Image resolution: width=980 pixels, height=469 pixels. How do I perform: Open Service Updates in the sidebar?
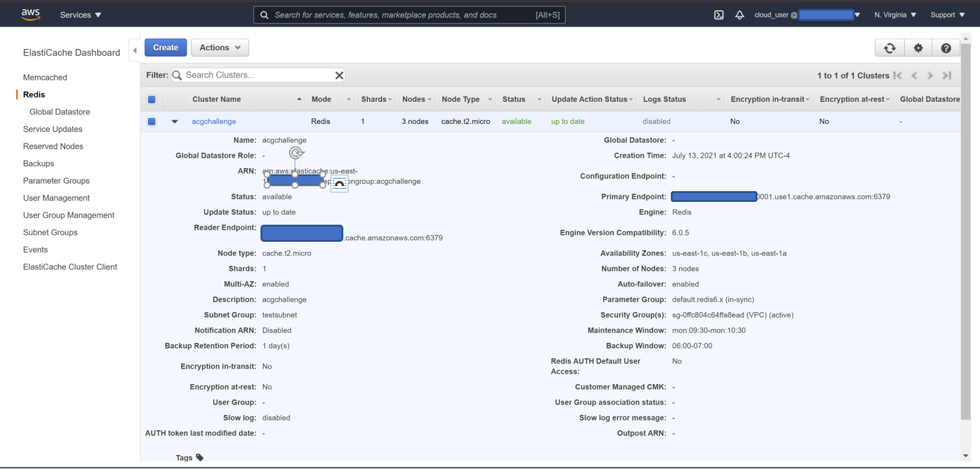[52, 129]
